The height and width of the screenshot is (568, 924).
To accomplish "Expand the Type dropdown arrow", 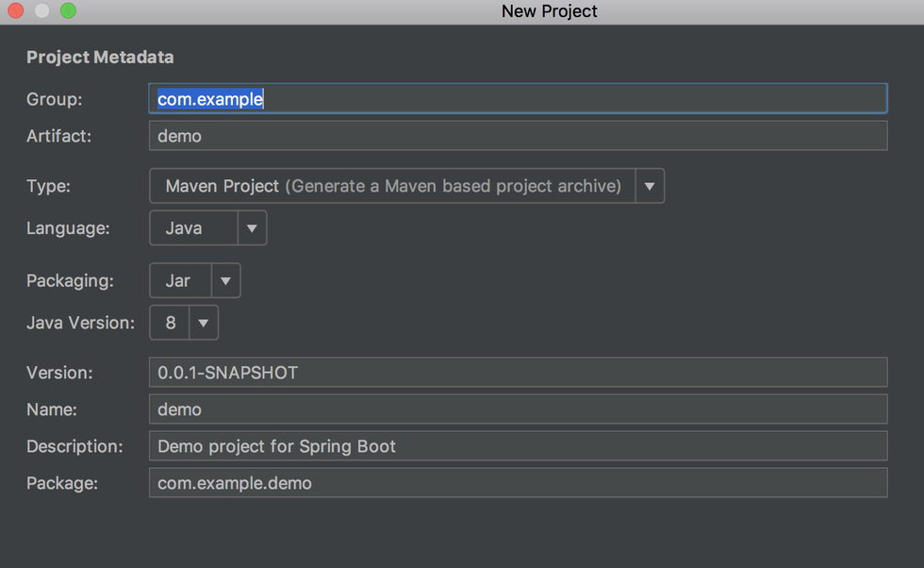I will coord(650,187).
